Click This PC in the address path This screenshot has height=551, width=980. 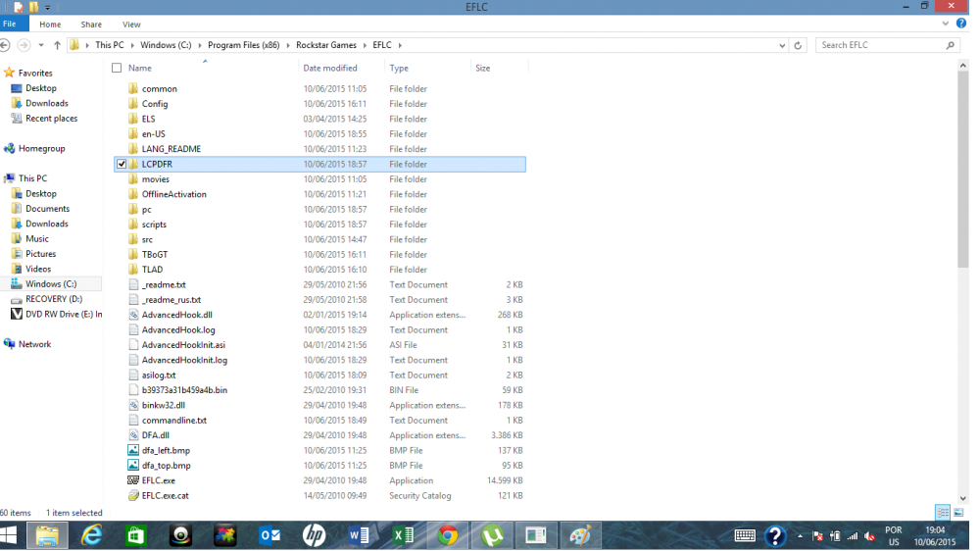tap(110, 45)
